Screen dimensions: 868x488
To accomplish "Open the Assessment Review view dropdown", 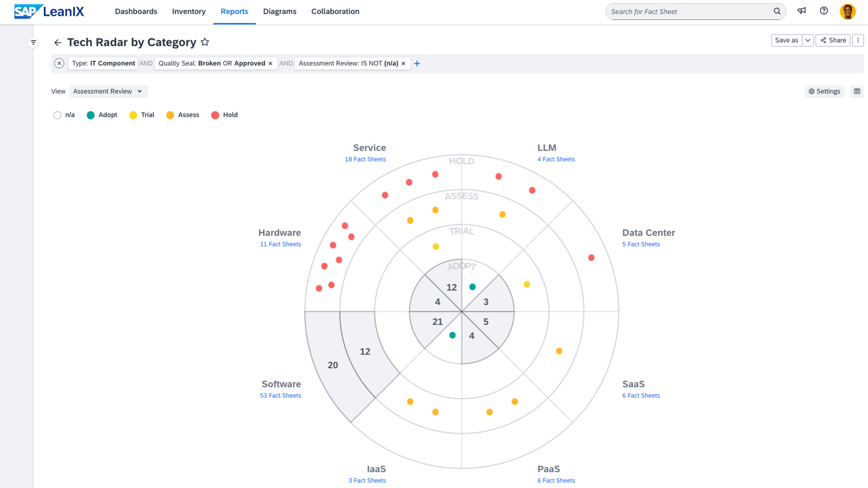I will pyautogui.click(x=108, y=91).
